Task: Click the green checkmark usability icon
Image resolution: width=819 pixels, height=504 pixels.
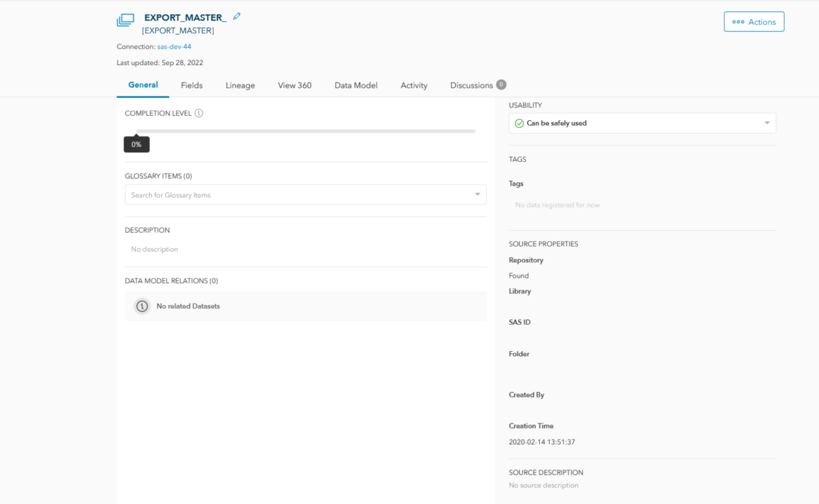Action: [x=519, y=123]
